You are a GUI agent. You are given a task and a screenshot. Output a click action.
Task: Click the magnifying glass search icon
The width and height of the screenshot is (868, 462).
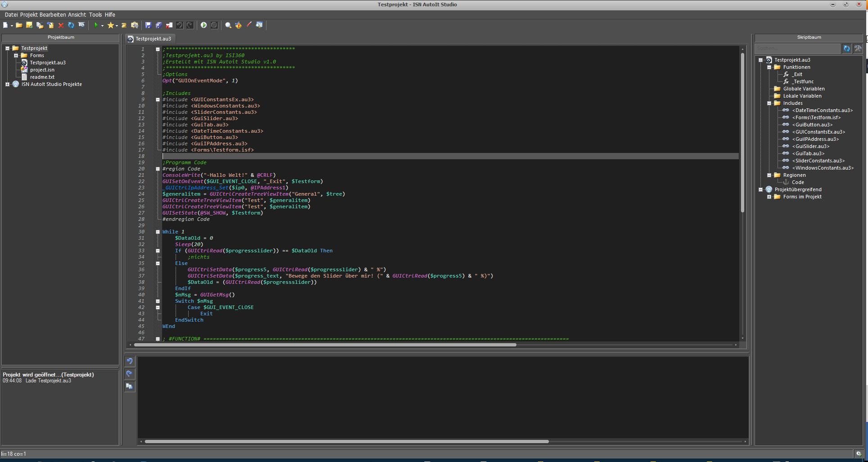(x=228, y=25)
